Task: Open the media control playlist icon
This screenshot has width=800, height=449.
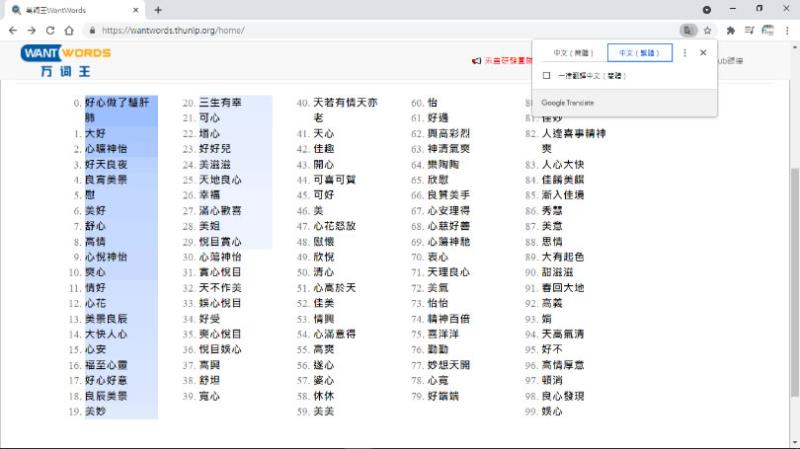Action: (x=749, y=31)
